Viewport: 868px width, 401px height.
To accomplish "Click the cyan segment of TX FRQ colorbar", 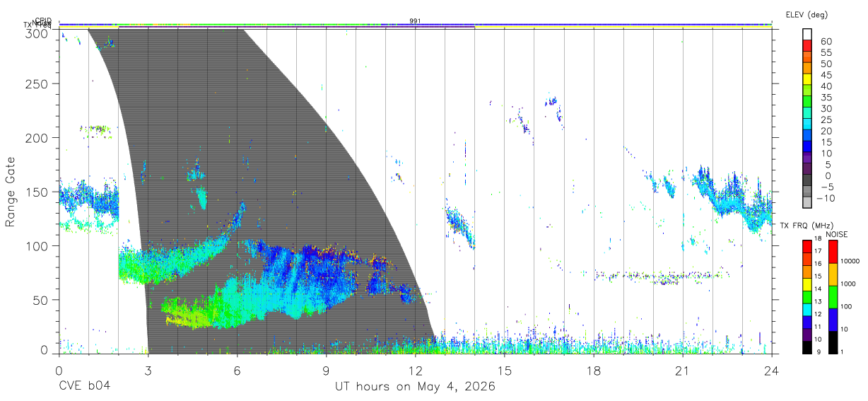I will coord(807,309).
